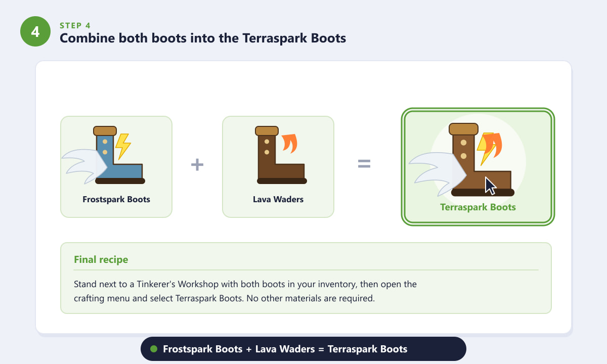Select the Terraspark Boots result icon
The image size is (607, 364).
[461, 160]
